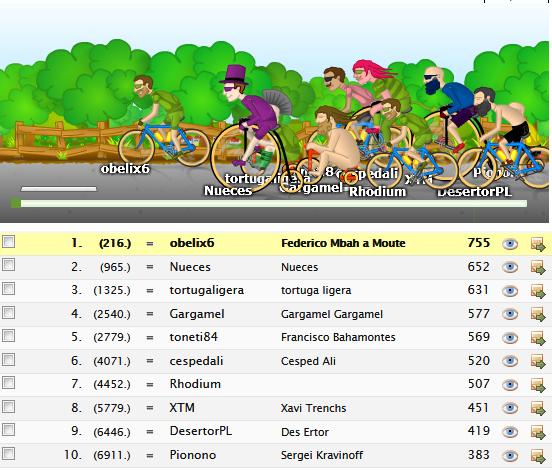Open cyclist Francisco Bahamontes

pyautogui.click(x=338, y=337)
